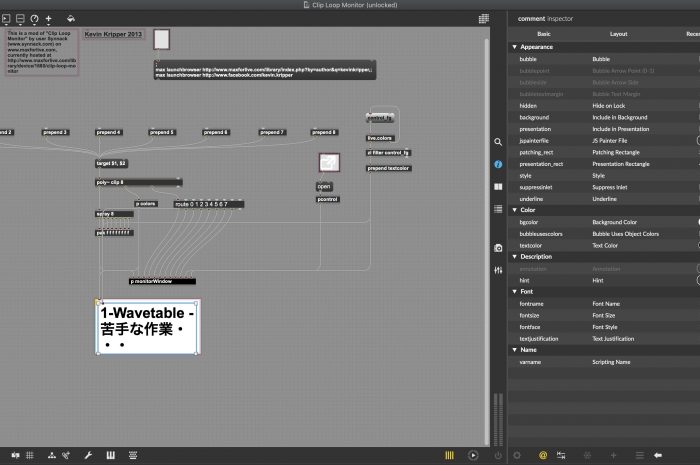The height and width of the screenshot is (465, 700).
Task: Click the inspector footer lines menu icon
Action: (639, 455)
